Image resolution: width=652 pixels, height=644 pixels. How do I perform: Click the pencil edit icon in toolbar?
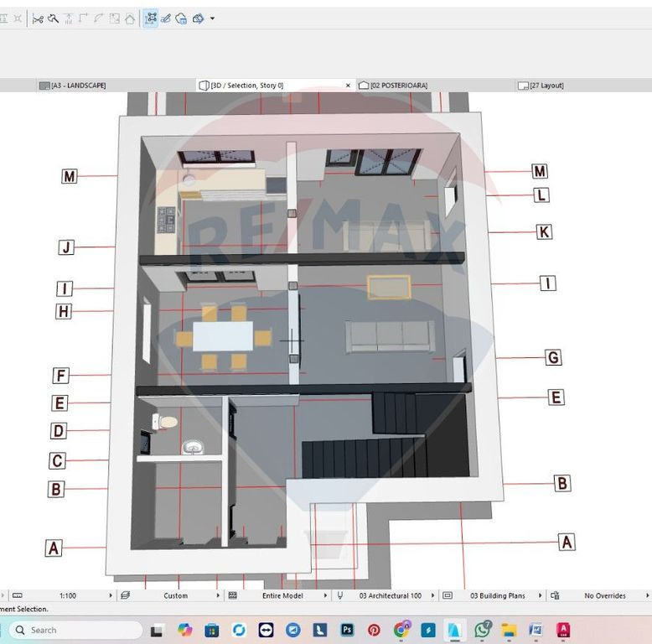165,18
